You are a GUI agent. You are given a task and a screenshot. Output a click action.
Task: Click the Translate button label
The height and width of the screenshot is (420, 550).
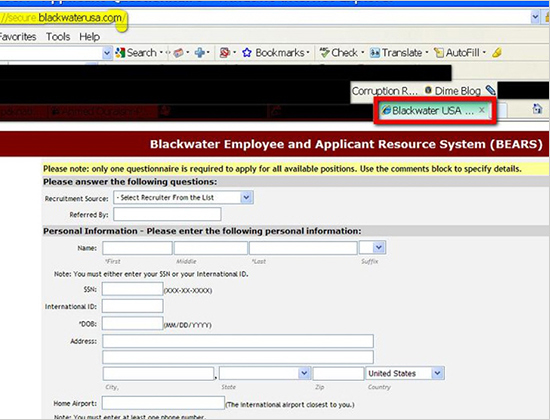[x=402, y=53]
